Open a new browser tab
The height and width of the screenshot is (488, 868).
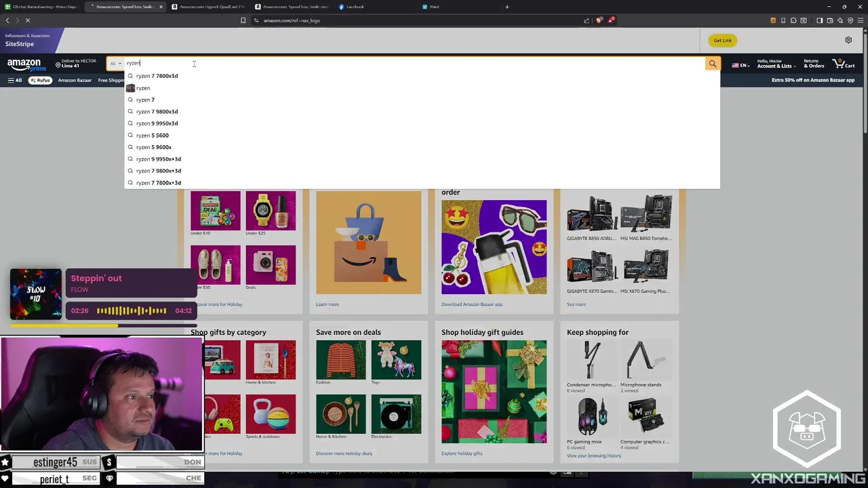coord(507,7)
